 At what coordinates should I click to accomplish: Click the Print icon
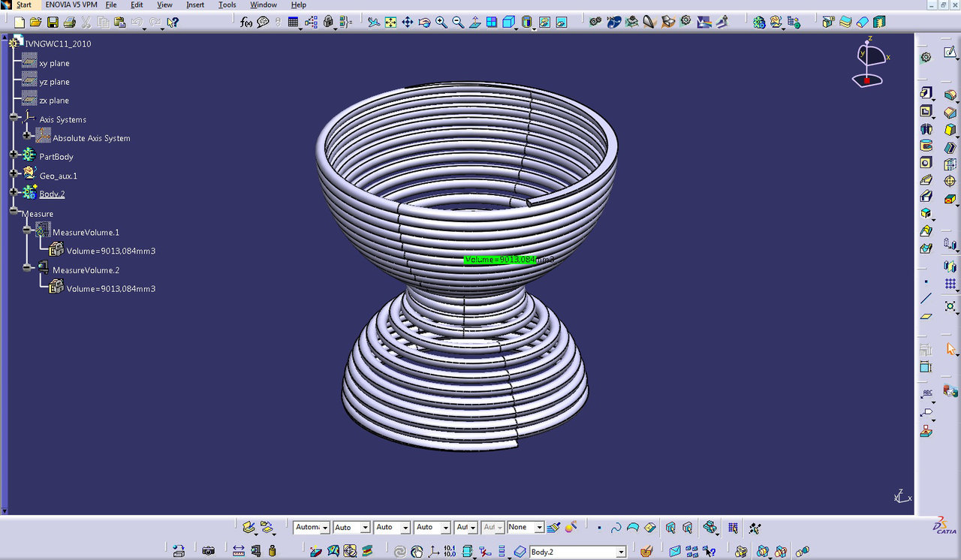(x=69, y=23)
